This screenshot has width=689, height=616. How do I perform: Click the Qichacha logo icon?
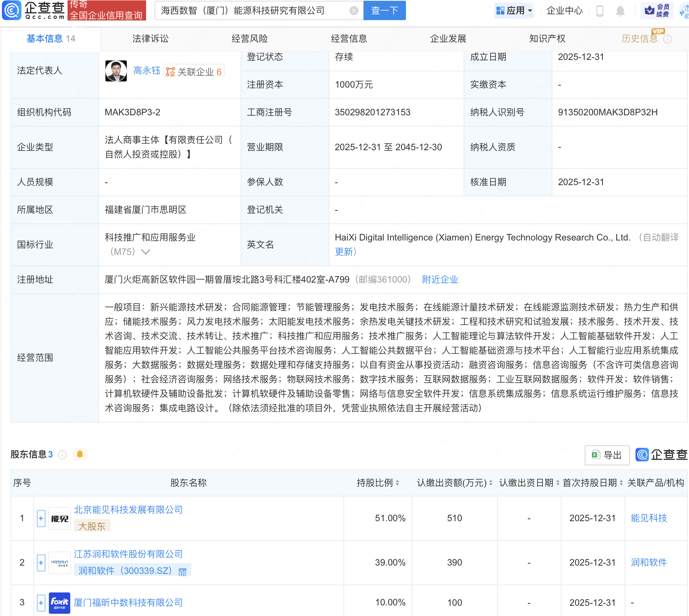(12, 10)
